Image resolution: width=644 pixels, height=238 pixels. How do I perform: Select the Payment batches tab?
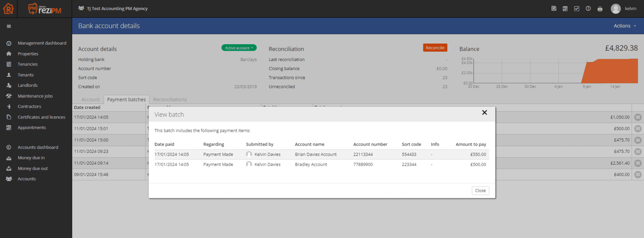(x=126, y=100)
